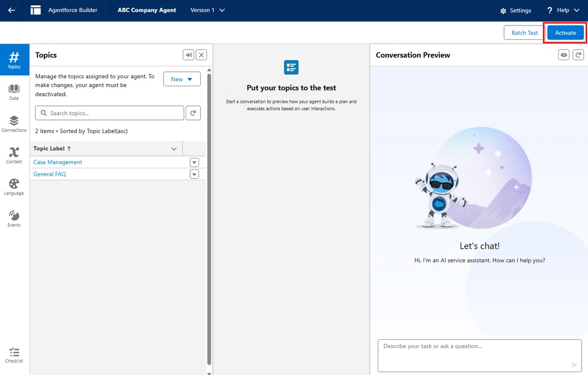588x375 pixels.
Task: Click the Conversation Preview heading
Action: tap(413, 55)
